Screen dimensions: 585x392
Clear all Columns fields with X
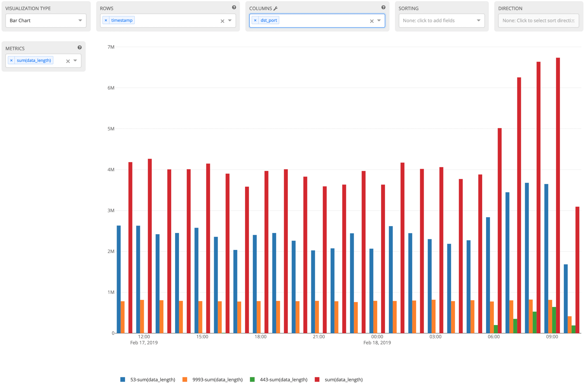[x=372, y=21]
